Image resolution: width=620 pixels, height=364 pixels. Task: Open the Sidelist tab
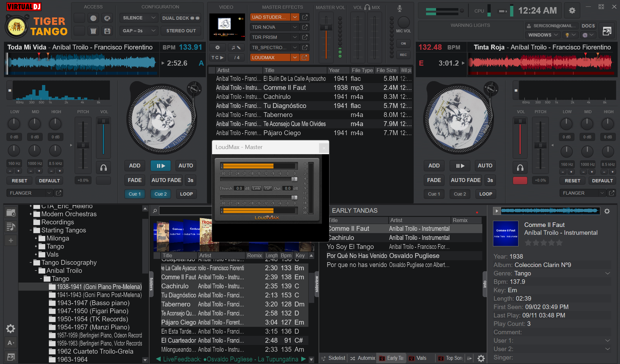(x=333, y=358)
